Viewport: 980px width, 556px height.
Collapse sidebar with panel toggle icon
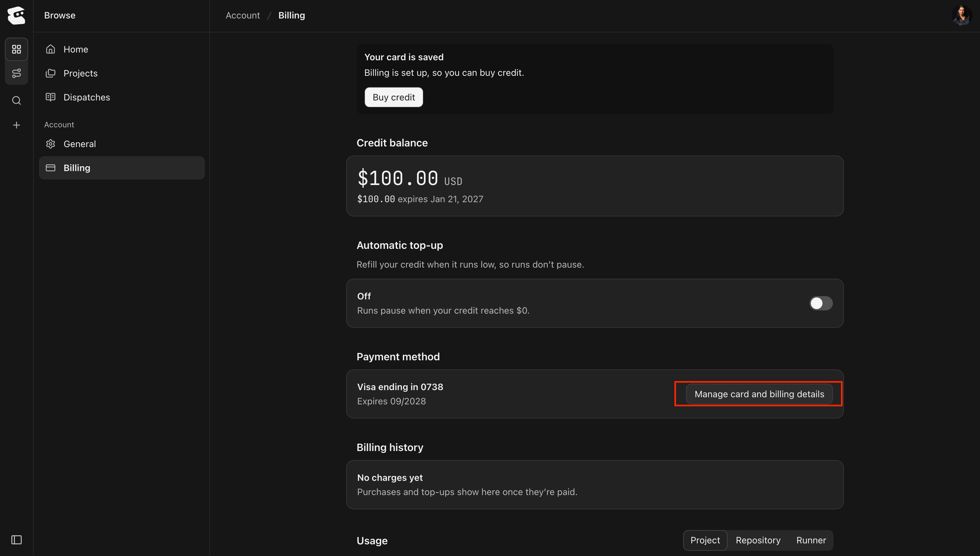pyautogui.click(x=17, y=539)
